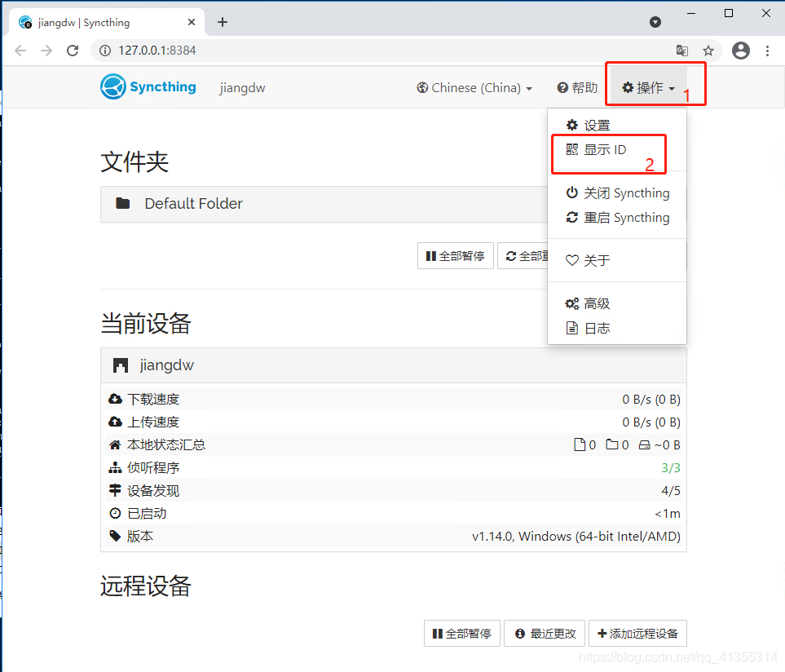
Task: Select the jiangdw | Syncthing browser tab
Action: click(x=107, y=22)
